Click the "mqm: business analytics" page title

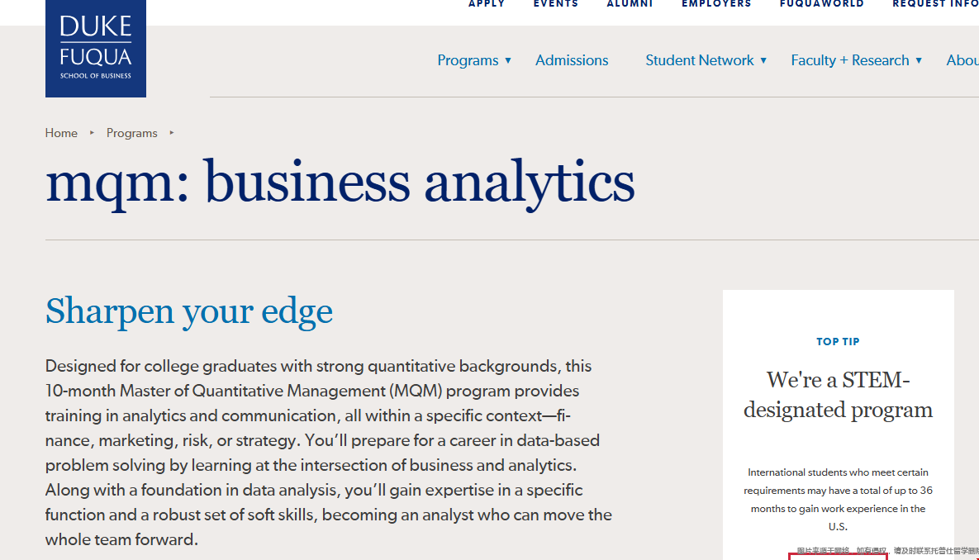340,183
